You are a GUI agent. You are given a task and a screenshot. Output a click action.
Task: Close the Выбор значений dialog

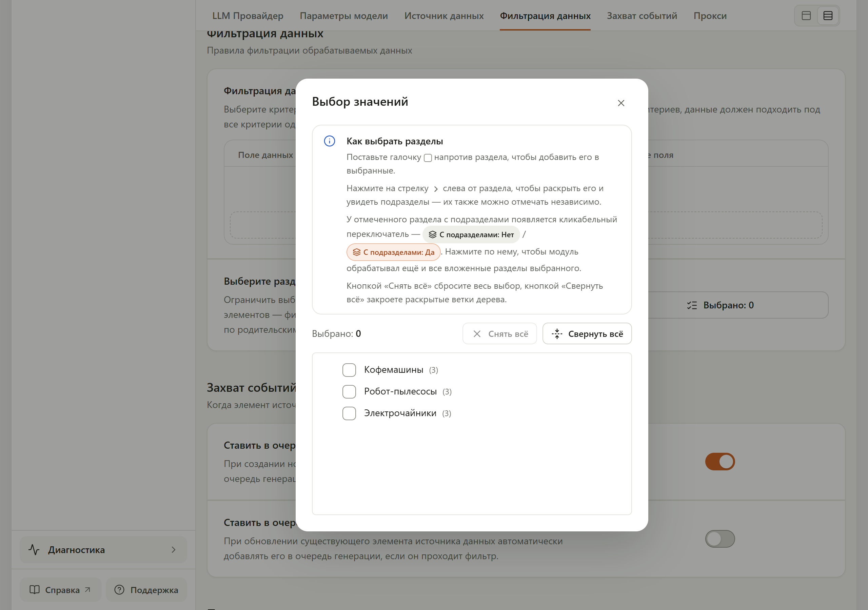(x=621, y=103)
